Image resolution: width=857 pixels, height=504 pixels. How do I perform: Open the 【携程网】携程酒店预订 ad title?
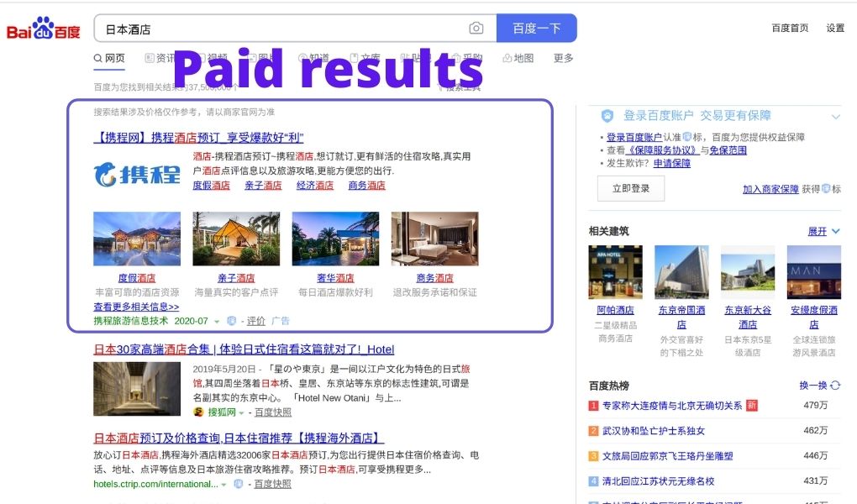pyautogui.click(x=198, y=138)
